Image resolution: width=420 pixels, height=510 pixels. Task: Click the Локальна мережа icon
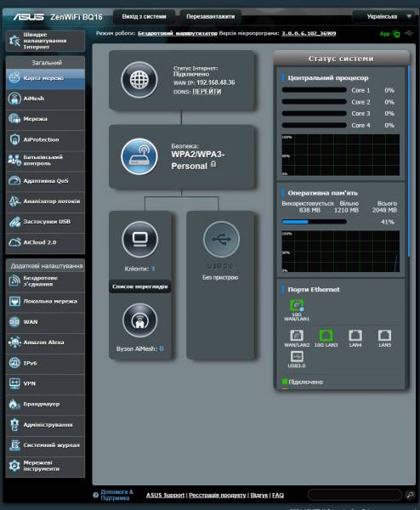pyautogui.click(x=14, y=302)
